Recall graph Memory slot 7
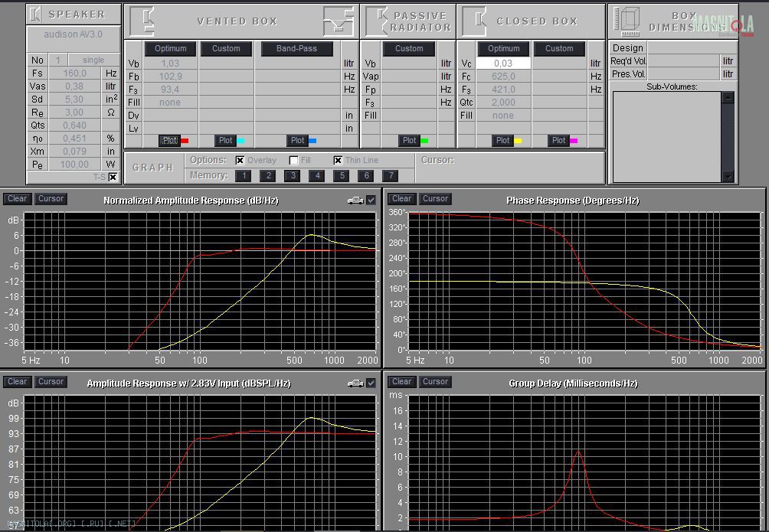The height and width of the screenshot is (532, 769). click(x=391, y=175)
